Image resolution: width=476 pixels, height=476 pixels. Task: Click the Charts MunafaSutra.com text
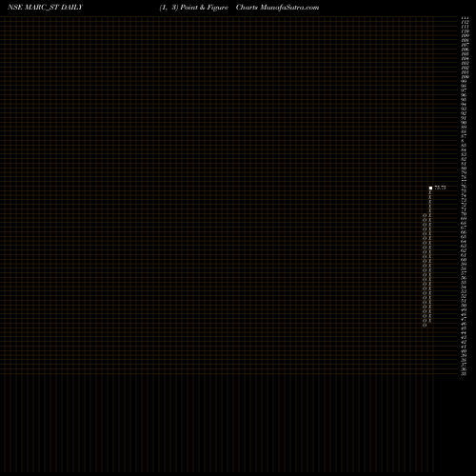tap(277, 8)
